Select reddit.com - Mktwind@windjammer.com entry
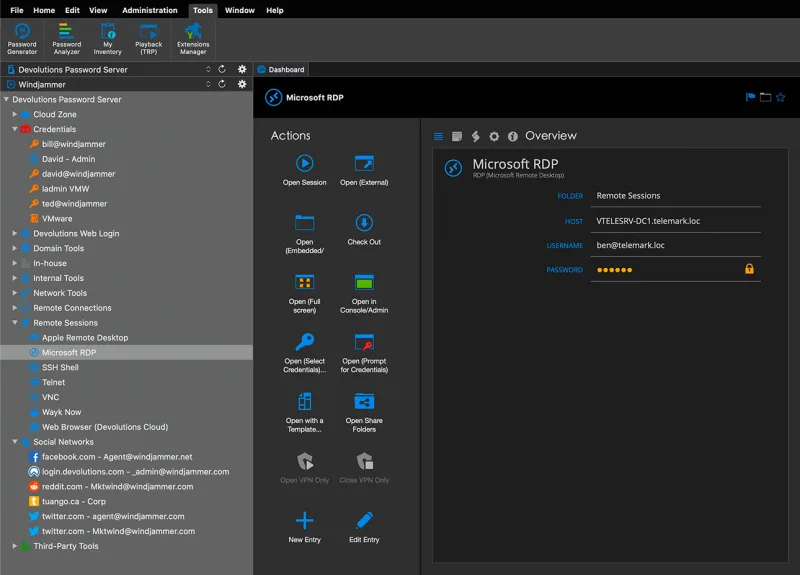This screenshot has height=575, width=800. tap(117, 487)
